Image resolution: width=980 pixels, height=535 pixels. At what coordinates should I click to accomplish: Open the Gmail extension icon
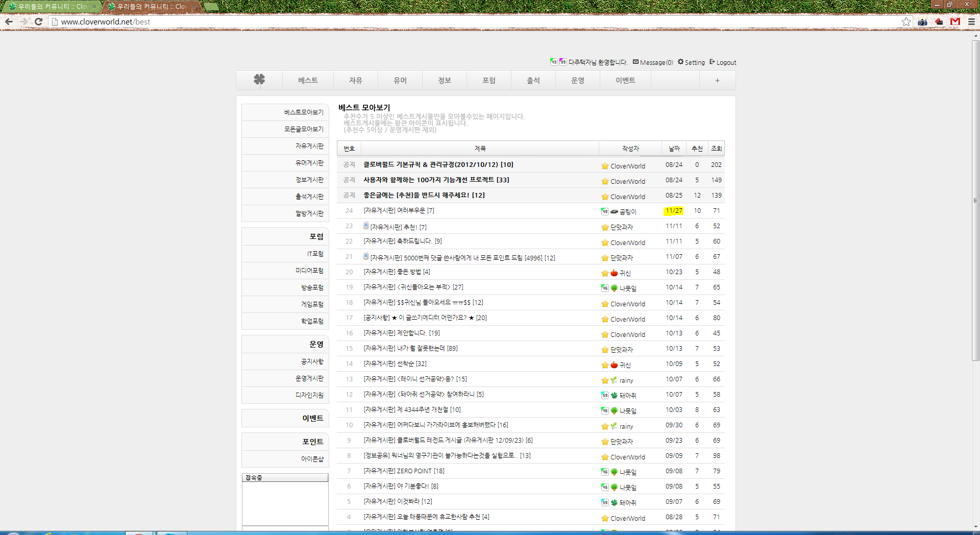coord(955,21)
